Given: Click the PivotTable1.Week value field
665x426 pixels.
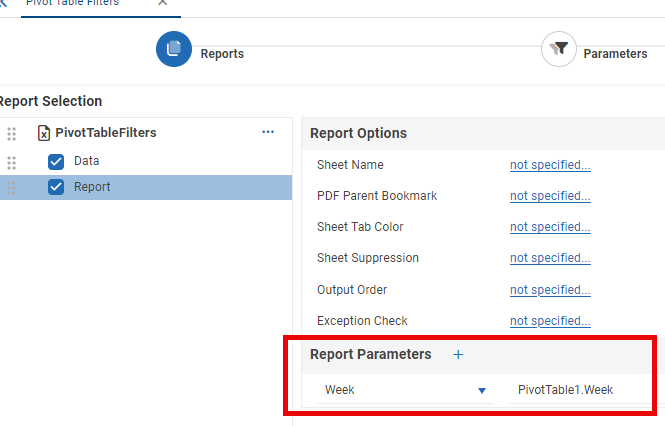Looking at the screenshot, I should tap(580, 390).
